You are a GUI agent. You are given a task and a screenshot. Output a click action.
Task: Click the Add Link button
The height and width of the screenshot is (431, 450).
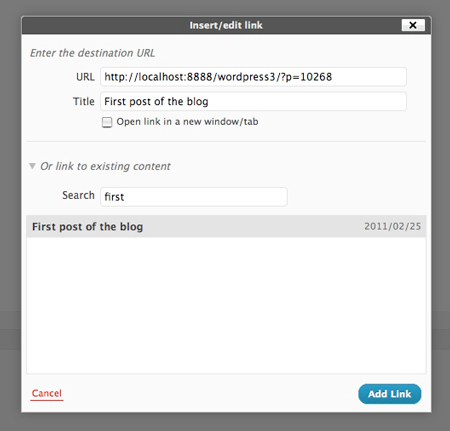click(390, 394)
